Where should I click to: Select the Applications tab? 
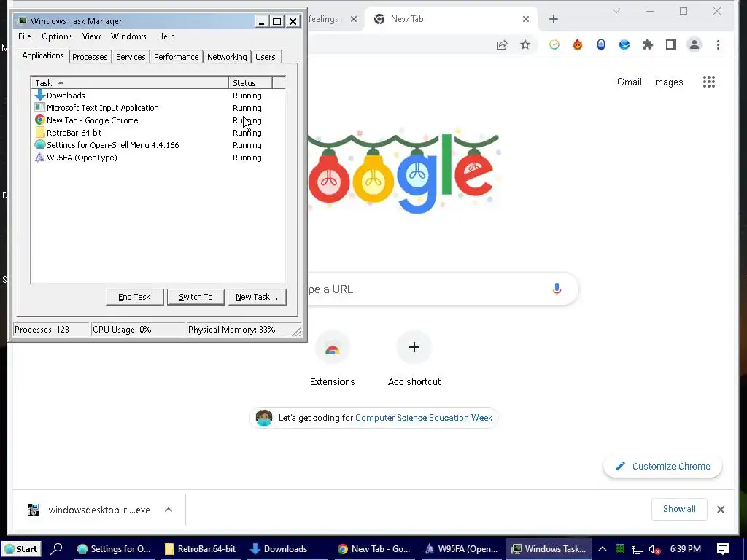tap(43, 55)
